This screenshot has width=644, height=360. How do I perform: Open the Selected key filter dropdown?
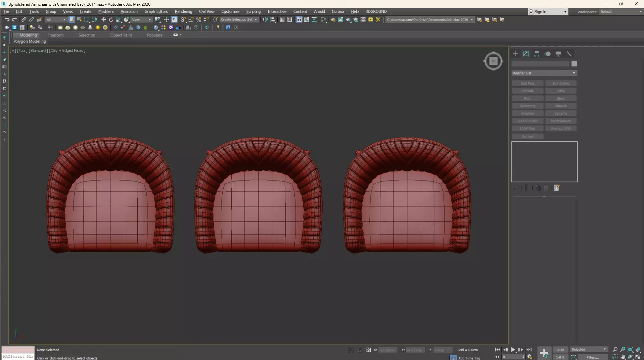tap(589, 350)
